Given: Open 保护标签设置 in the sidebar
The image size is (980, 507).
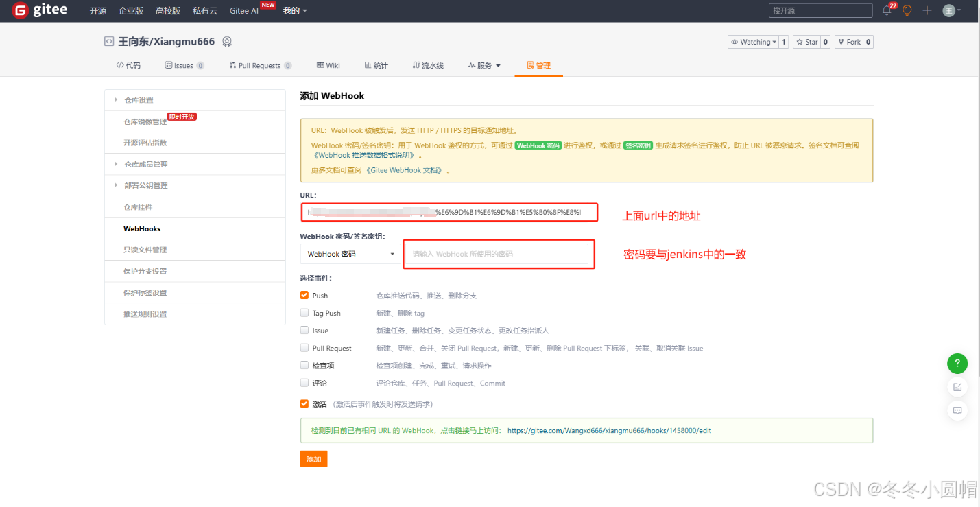Looking at the screenshot, I should (x=195, y=292).
